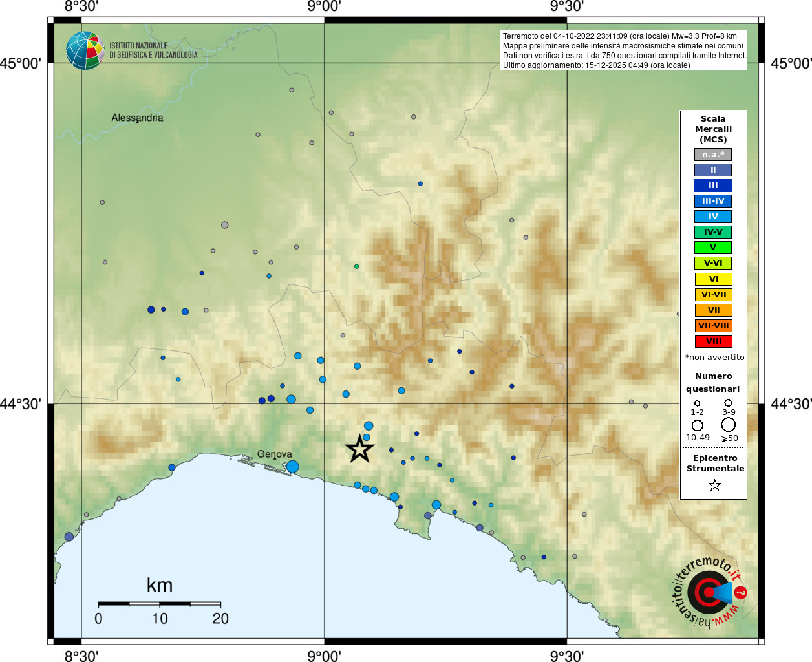Click 'ISTITUTO NAZIONALE DI GEOFISICA E VULCANOLOGIA' text
Viewport: 812px width, 662px height.
pyautogui.click(x=153, y=50)
